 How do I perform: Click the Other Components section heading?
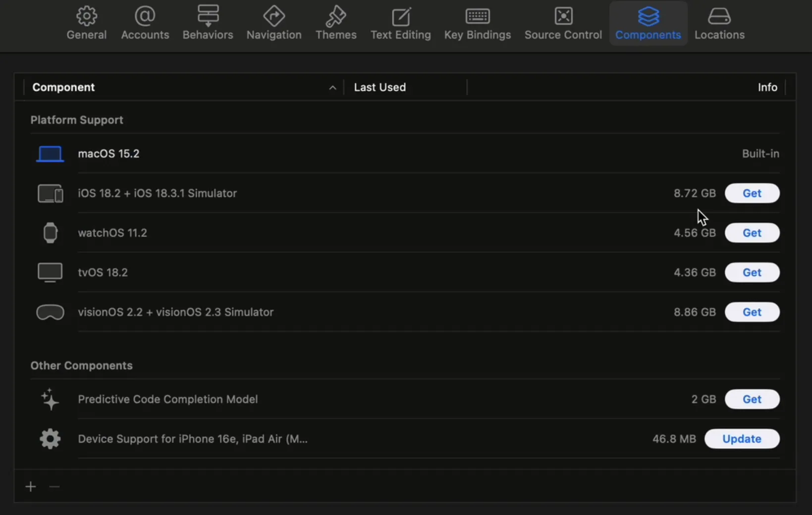[81, 365]
